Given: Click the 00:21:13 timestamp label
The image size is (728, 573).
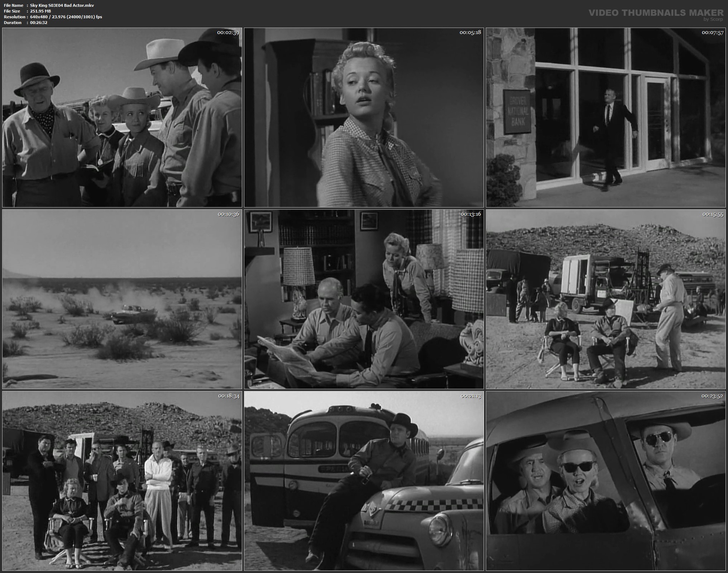Looking at the screenshot, I should point(470,396).
